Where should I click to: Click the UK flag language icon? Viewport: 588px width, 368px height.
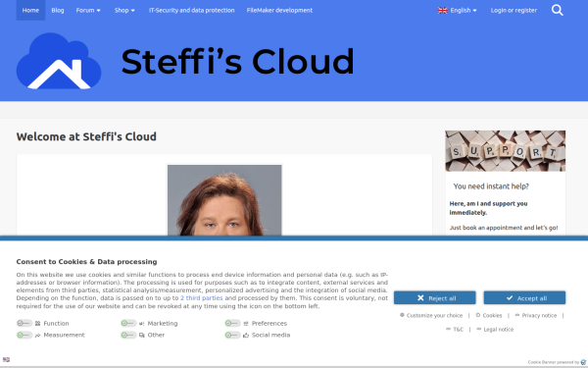tap(443, 11)
